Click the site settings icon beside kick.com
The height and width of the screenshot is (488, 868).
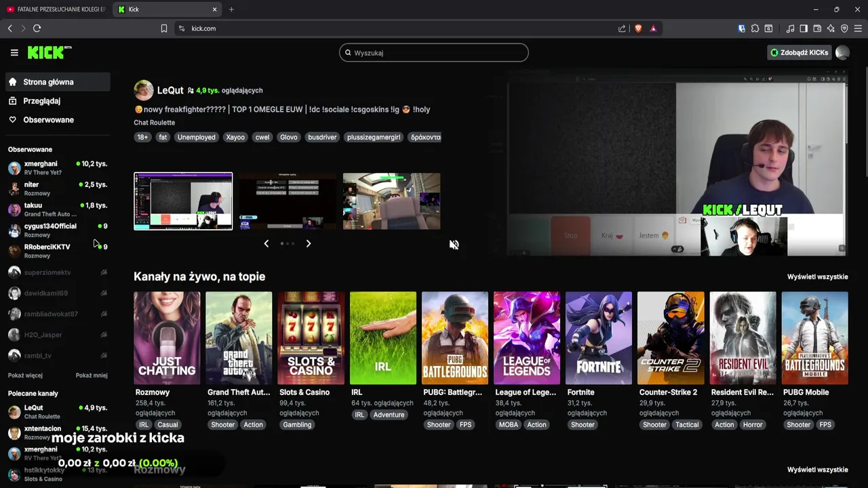click(181, 28)
